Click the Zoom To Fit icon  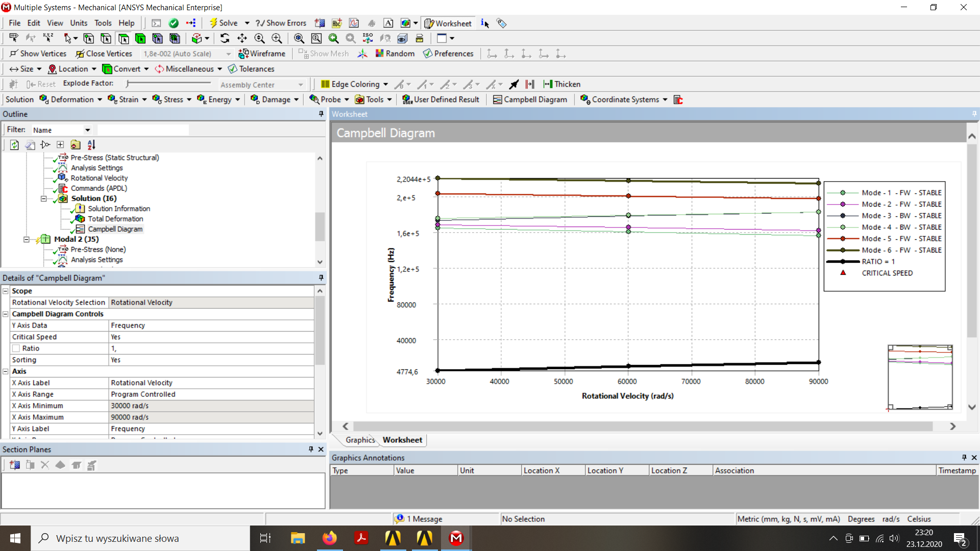(299, 38)
